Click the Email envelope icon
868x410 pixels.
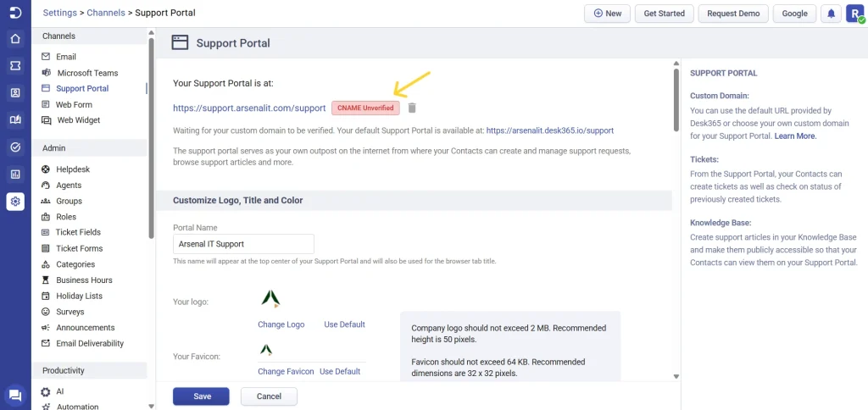(46, 57)
